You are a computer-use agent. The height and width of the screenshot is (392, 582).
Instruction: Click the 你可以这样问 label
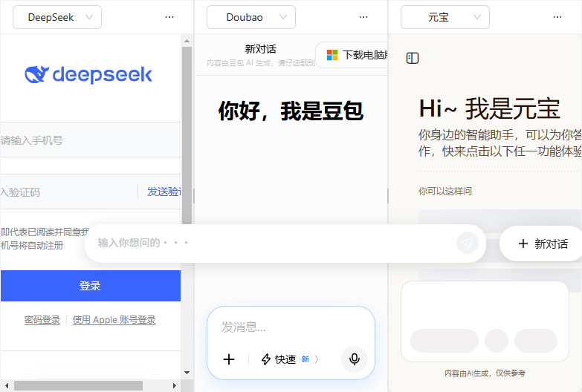[x=445, y=192]
